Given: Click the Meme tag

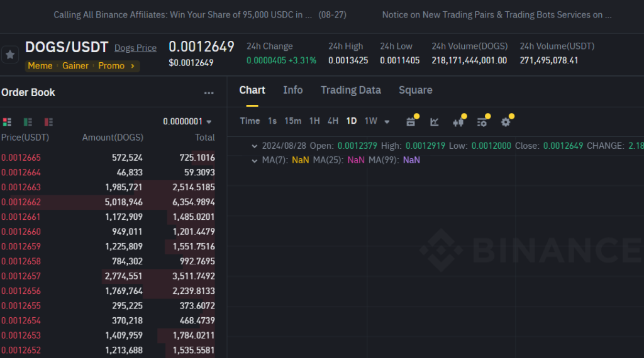Looking at the screenshot, I should (x=40, y=66).
